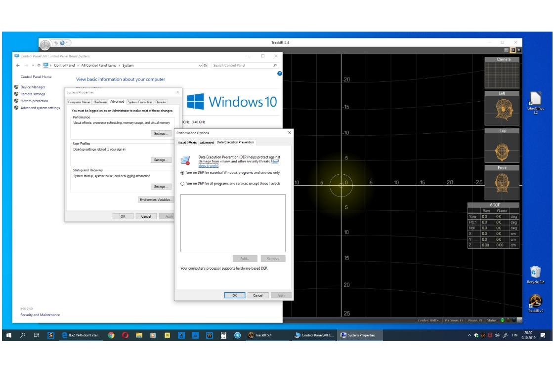Open Google Chrome from the taskbar

(111, 335)
